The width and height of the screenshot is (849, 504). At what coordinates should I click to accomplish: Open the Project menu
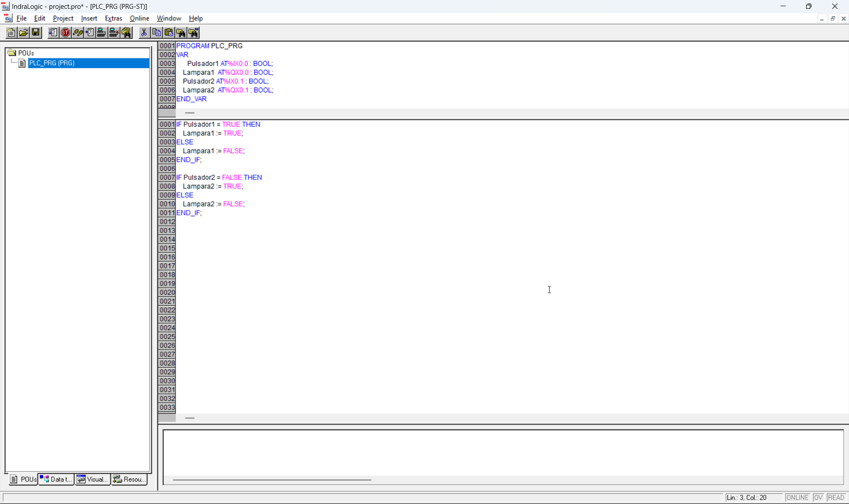(x=63, y=18)
